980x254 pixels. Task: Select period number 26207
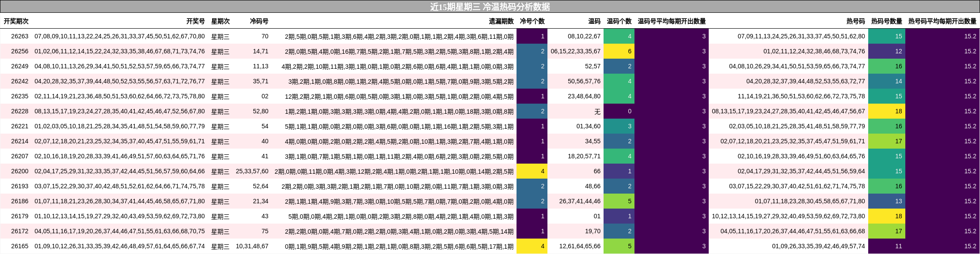[20, 156]
